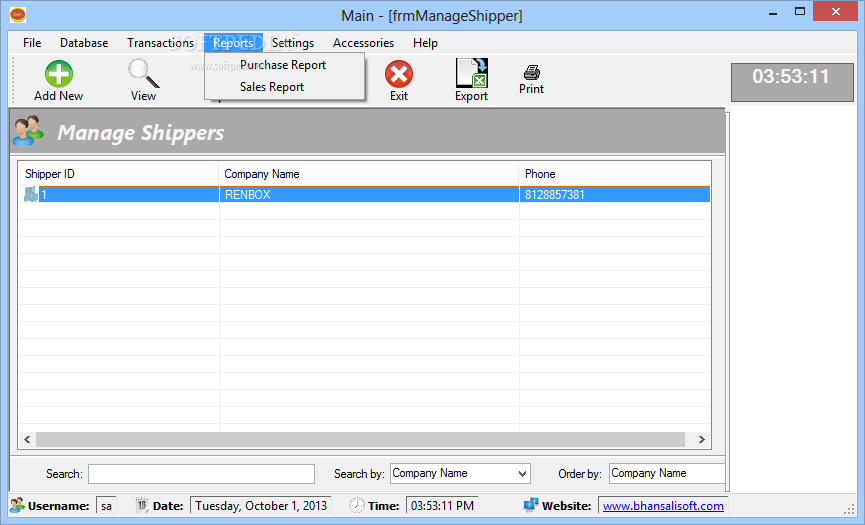Viewport: 865px width, 525px height.
Task: Maximize the Main window
Action: pos(799,12)
